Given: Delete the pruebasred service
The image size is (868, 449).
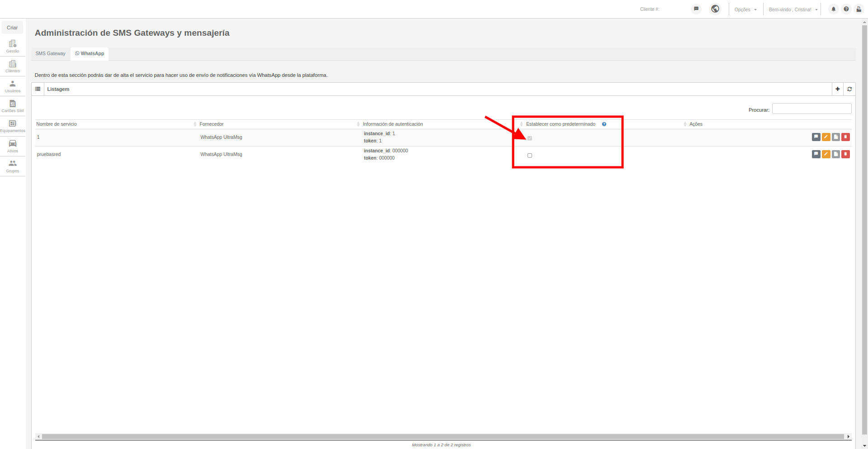Looking at the screenshot, I should coord(846,154).
